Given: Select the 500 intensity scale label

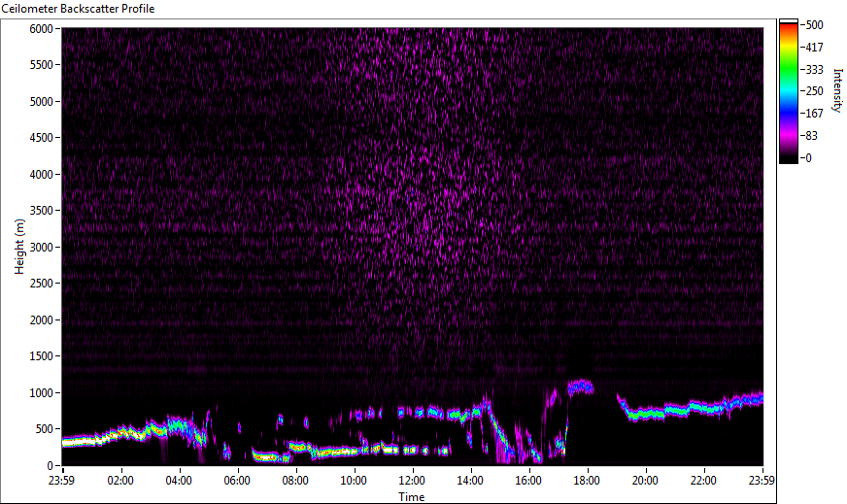Looking at the screenshot, I should tap(814, 25).
